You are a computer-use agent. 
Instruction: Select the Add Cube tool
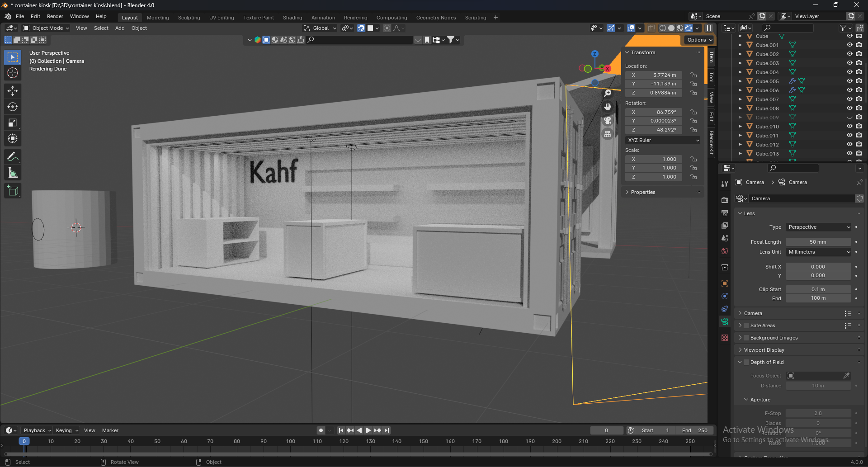coord(13,191)
